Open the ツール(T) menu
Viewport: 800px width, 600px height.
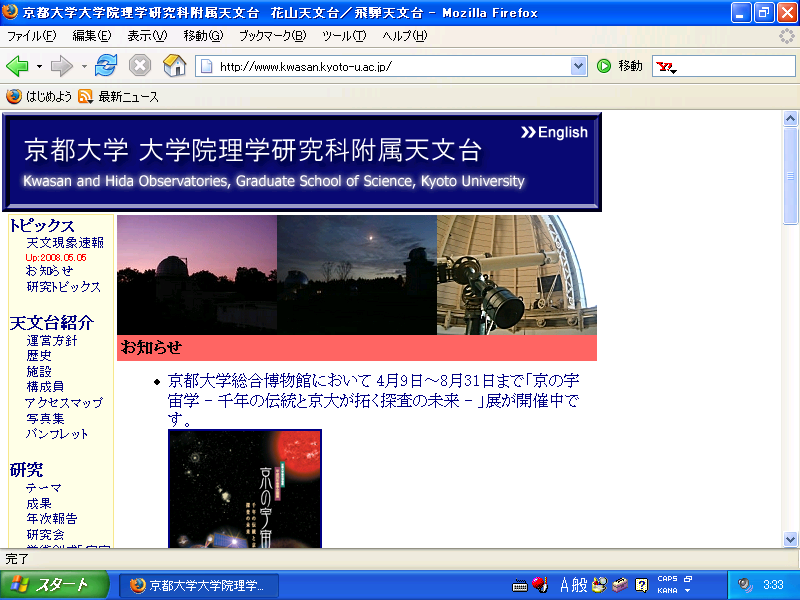[344, 36]
